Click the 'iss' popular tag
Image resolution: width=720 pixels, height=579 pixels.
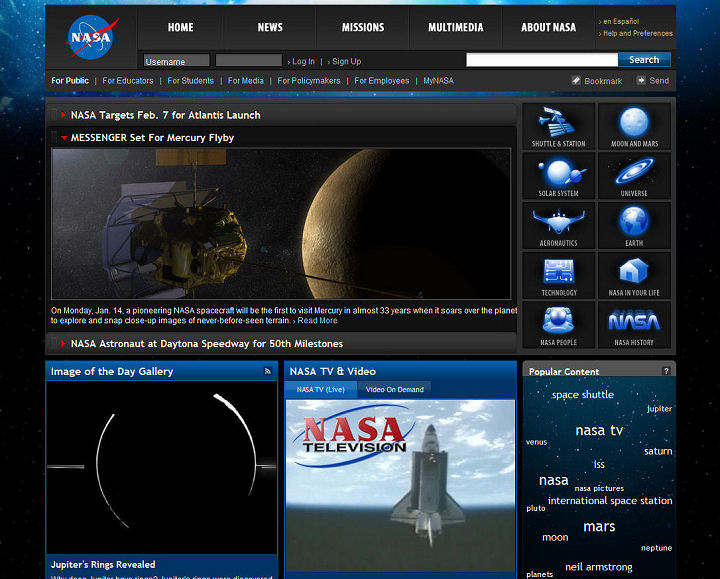(599, 465)
